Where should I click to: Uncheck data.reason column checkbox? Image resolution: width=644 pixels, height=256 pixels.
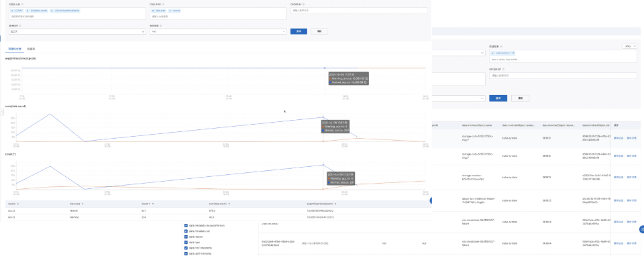point(186,237)
